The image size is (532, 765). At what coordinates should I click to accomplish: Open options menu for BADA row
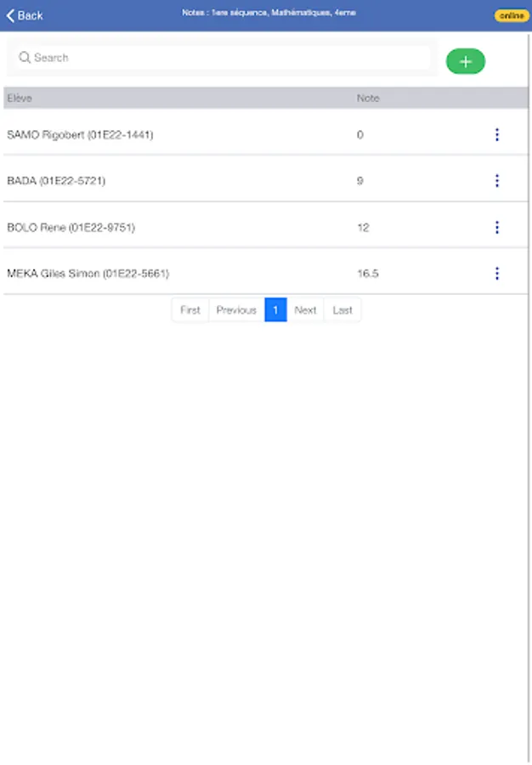pos(496,181)
